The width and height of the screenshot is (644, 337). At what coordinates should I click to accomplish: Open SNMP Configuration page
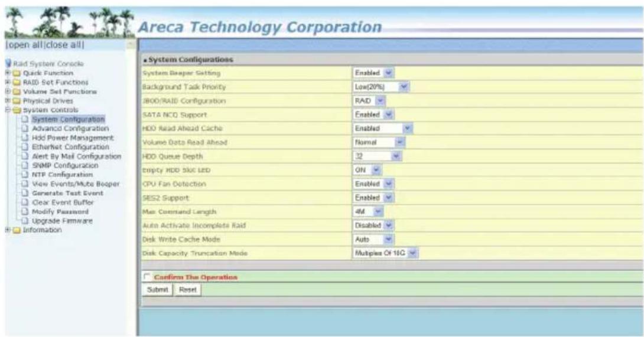65,165
